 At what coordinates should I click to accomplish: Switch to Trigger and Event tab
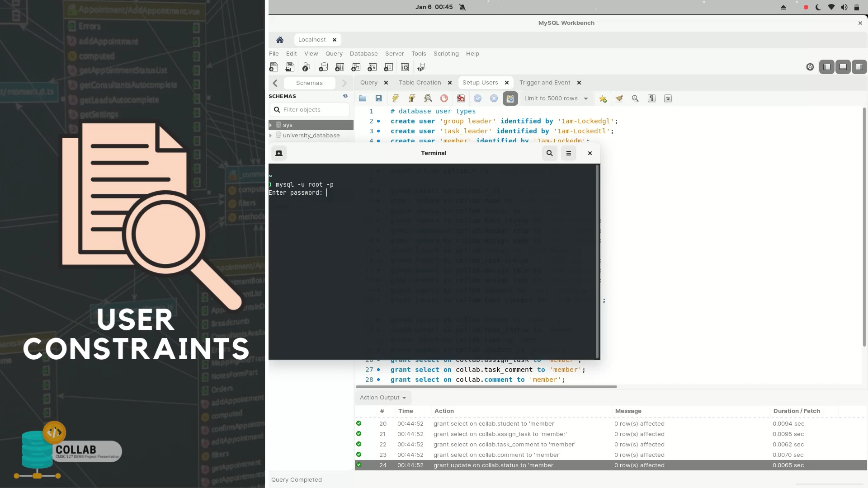pyautogui.click(x=545, y=83)
